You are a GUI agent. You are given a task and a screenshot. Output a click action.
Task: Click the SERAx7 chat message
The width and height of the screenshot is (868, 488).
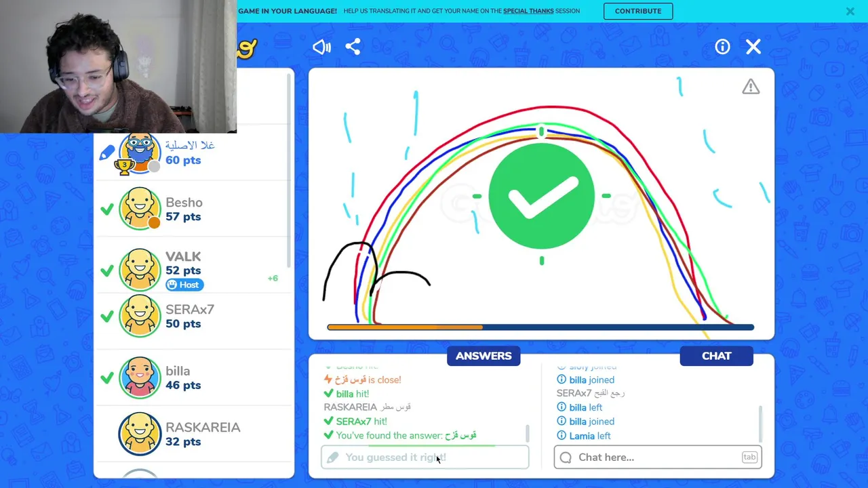pyautogui.click(x=591, y=394)
